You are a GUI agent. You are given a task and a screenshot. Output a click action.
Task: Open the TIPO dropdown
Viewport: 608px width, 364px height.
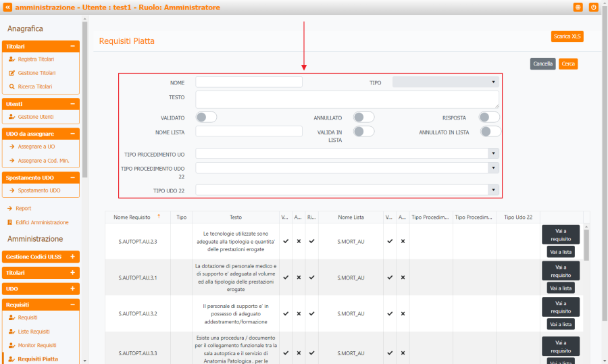pyautogui.click(x=445, y=82)
